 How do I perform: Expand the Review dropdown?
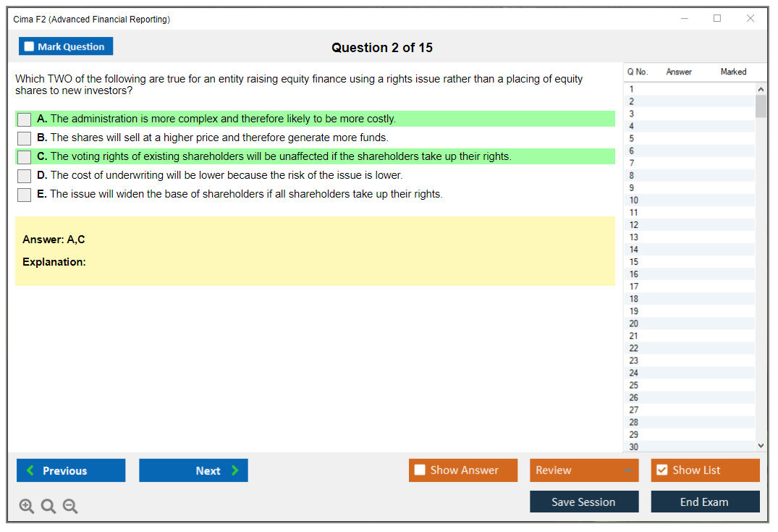(627, 470)
